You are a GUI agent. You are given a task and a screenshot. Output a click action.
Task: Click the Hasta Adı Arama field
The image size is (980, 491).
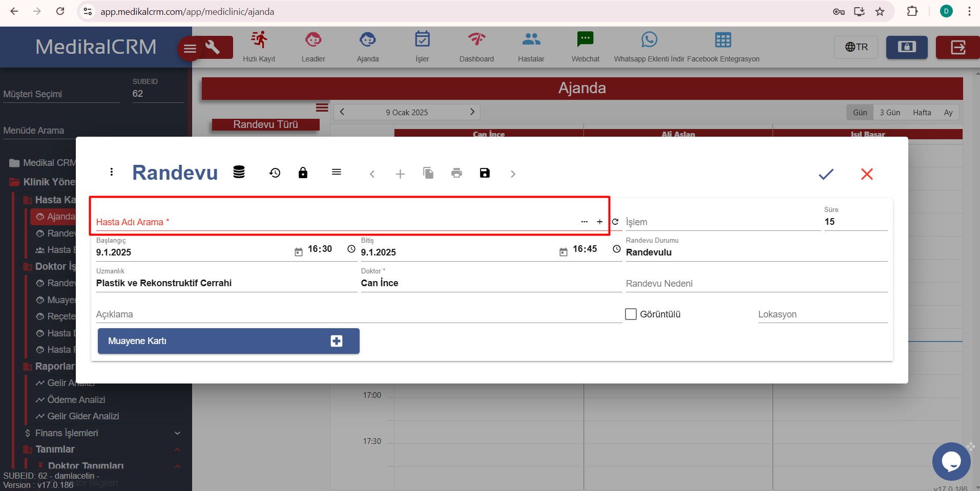point(333,222)
